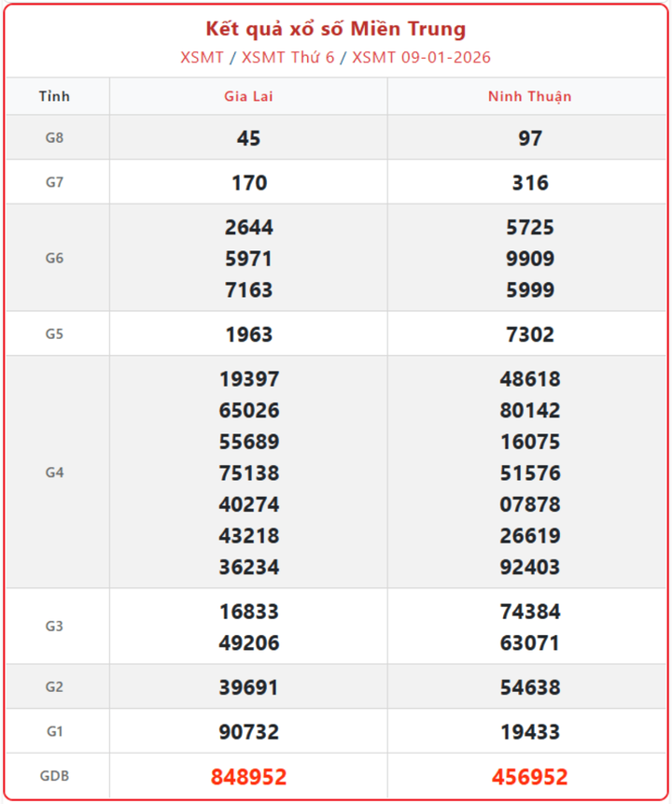The image size is (672, 804).
Task: Click the Kết quả xổ số Miền Trung title
Action: (336, 29)
